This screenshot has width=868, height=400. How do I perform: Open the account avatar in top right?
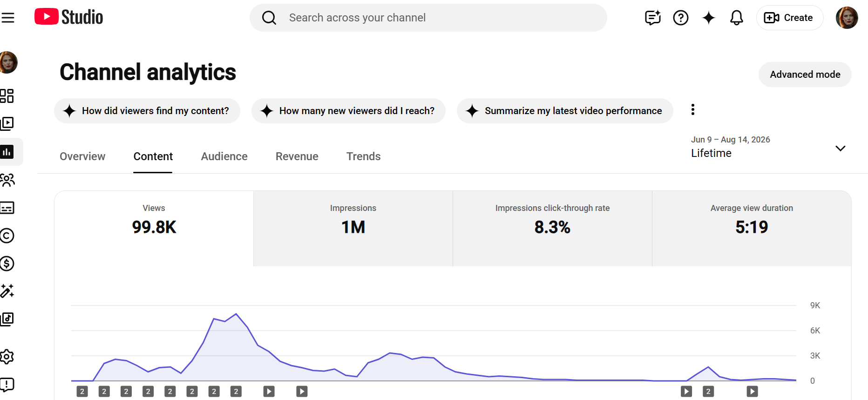[x=847, y=18]
